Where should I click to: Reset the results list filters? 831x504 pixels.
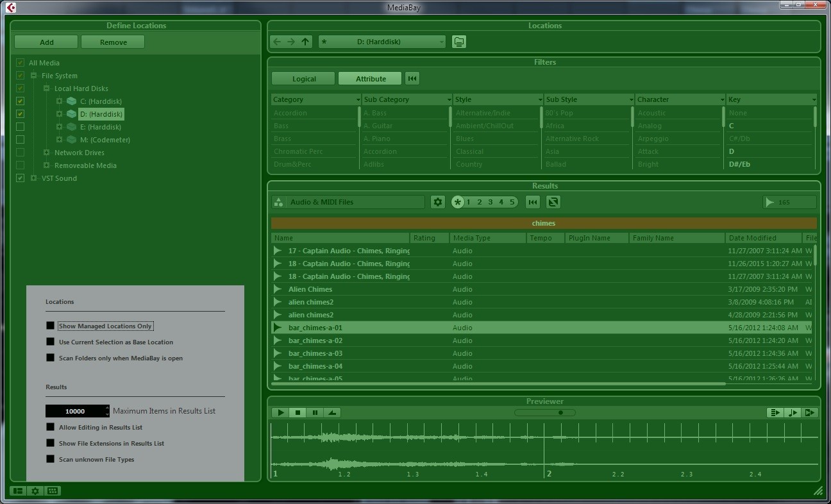point(533,202)
